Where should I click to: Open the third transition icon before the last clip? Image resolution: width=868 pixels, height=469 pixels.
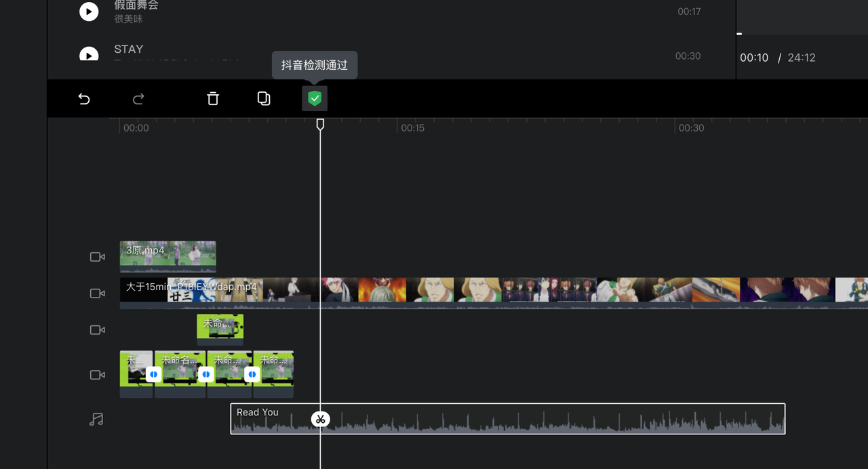click(x=252, y=374)
